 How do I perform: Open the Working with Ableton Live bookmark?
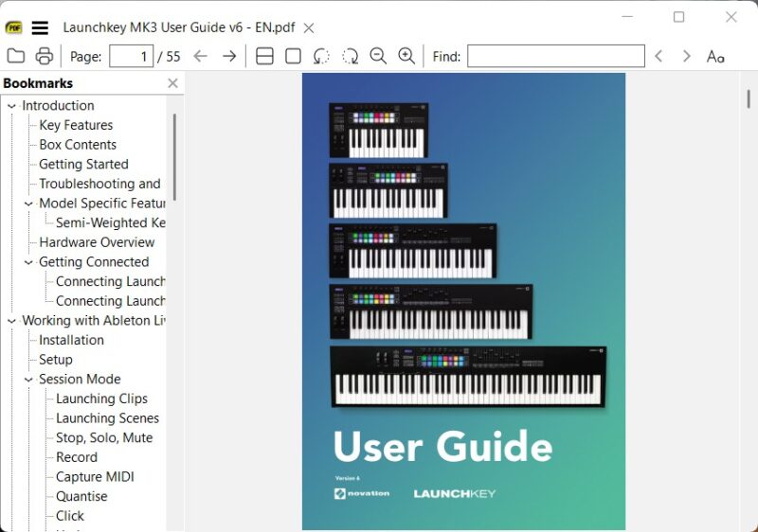click(94, 321)
